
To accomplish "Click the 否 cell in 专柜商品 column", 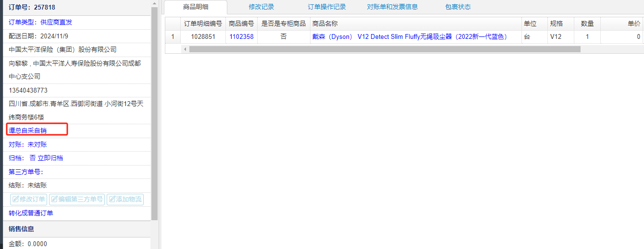I will [x=284, y=36].
